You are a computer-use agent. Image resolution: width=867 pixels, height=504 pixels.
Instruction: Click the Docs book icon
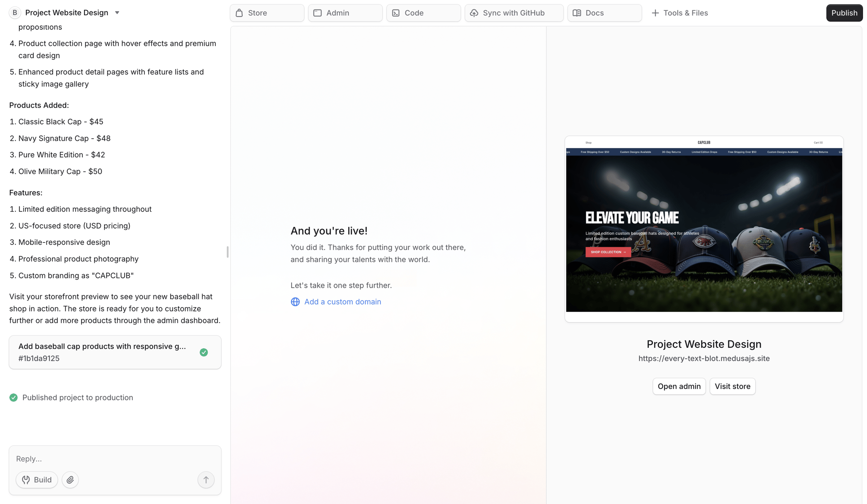tap(577, 13)
